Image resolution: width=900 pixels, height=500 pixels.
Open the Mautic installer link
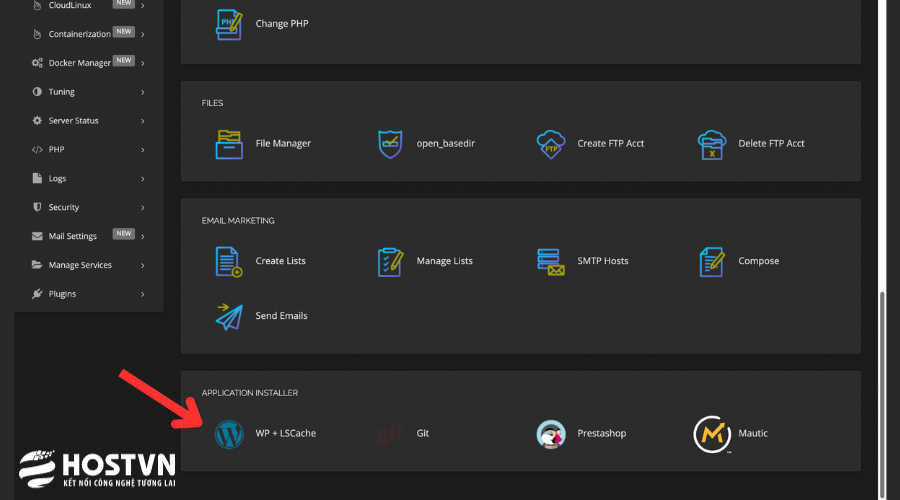pyautogui.click(x=752, y=433)
